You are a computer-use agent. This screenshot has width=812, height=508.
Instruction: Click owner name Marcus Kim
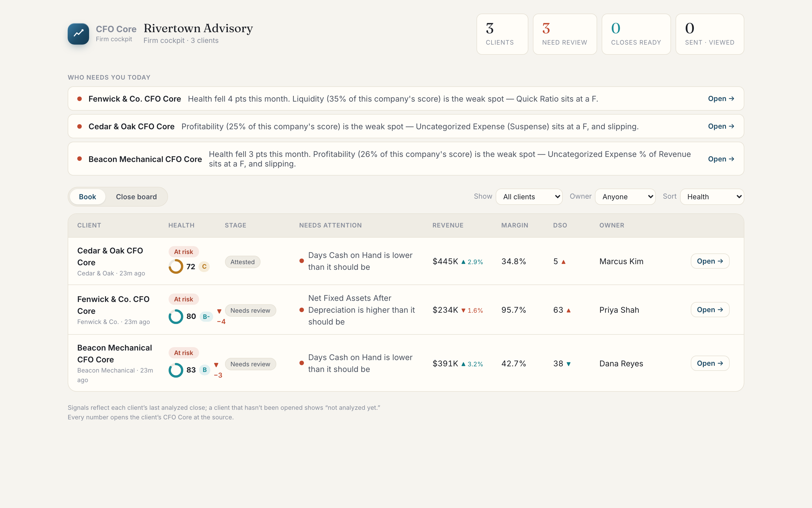point(621,261)
